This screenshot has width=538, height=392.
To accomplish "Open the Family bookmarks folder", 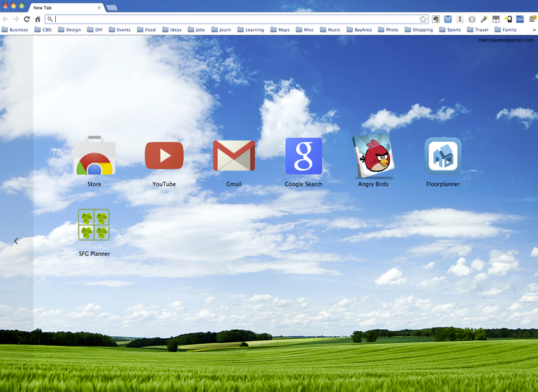I will pos(506,30).
